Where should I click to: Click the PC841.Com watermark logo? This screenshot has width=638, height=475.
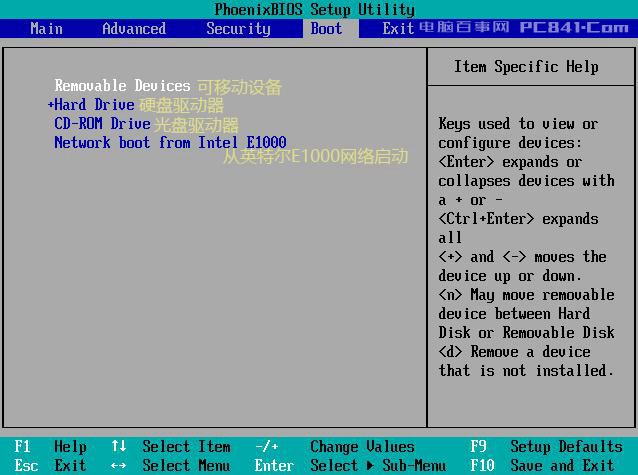[x=573, y=27]
